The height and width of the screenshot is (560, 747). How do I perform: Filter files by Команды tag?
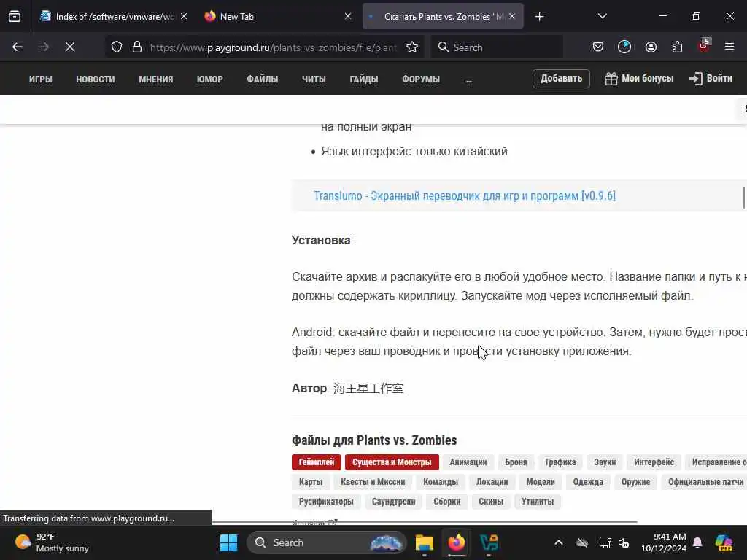coord(441,482)
